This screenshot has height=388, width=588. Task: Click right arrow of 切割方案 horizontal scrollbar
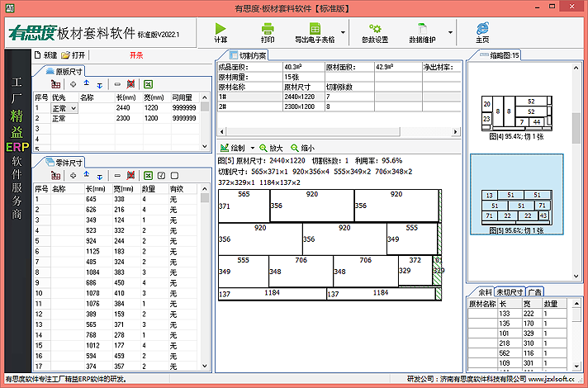[455, 131]
